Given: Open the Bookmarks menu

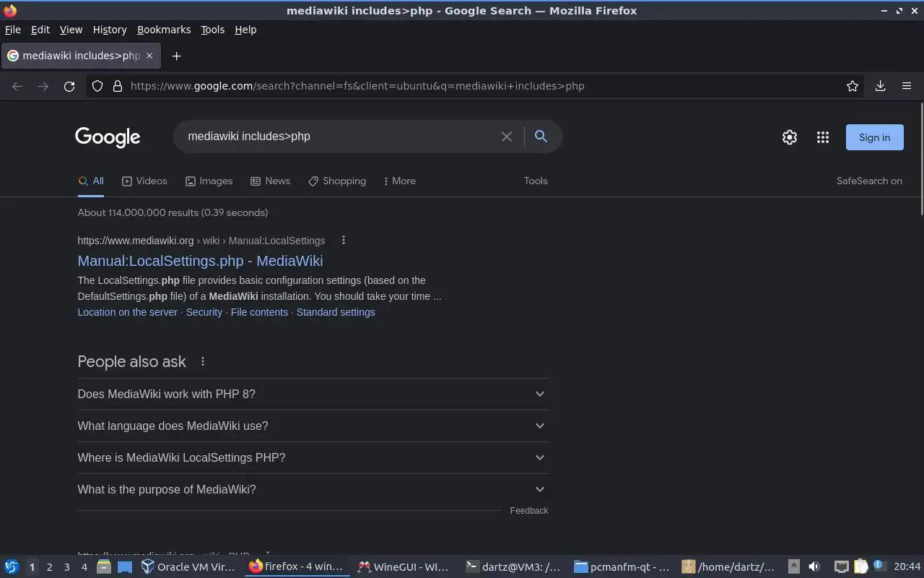Looking at the screenshot, I should 164,30.
